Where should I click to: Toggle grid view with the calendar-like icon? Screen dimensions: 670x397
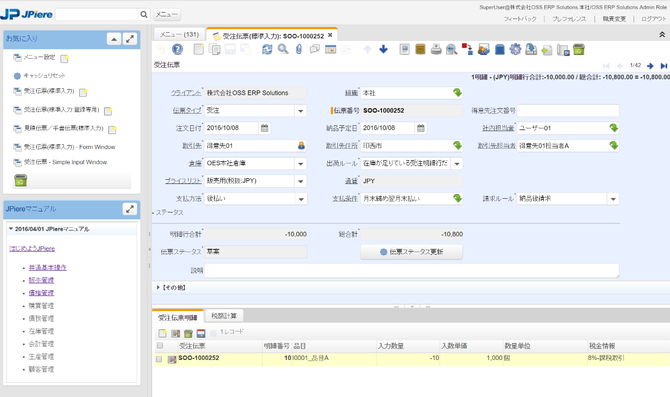click(x=330, y=49)
